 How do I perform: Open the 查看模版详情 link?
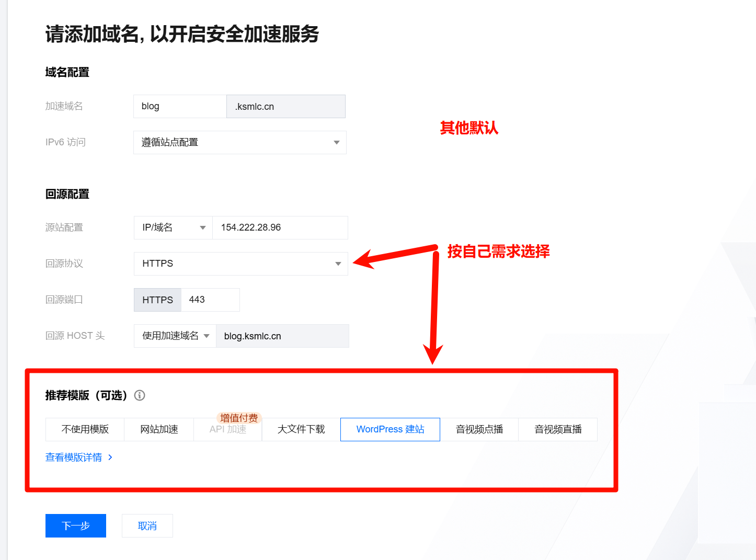coord(74,458)
